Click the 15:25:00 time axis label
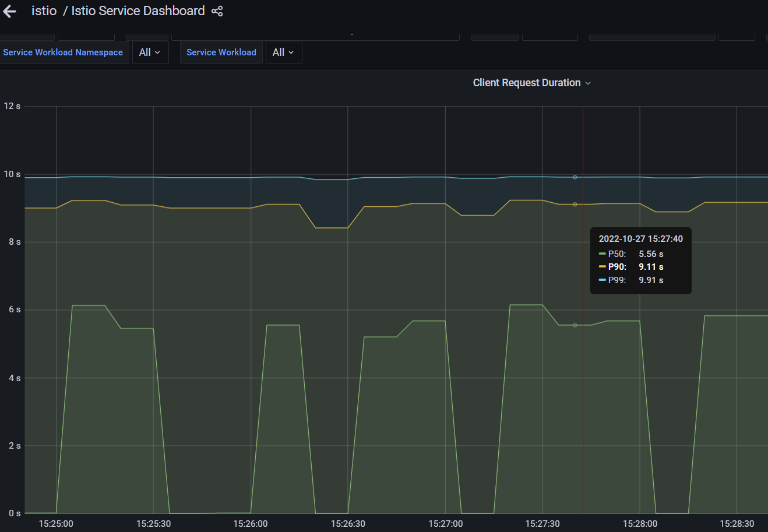The width and height of the screenshot is (768, 532). click(56, 524)
